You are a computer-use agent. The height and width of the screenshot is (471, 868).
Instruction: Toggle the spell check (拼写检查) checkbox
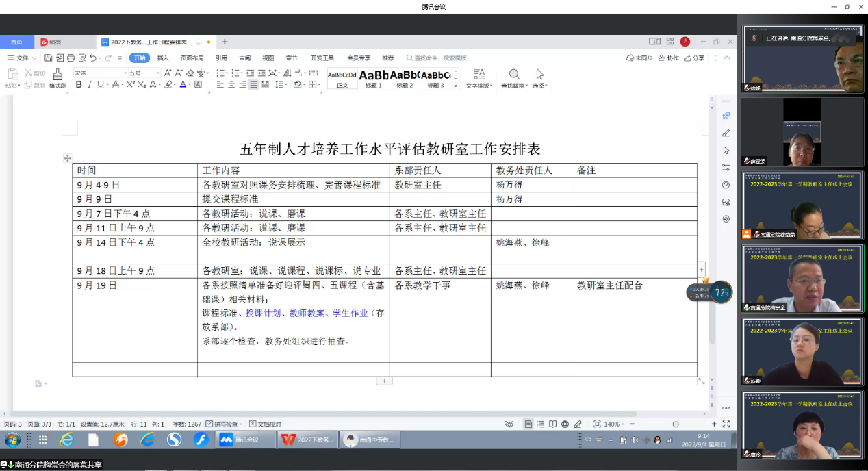(209, 424)
